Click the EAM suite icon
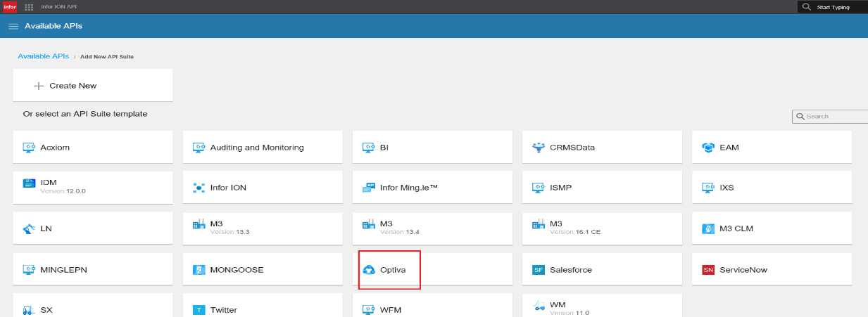 [x=708, y=148]
